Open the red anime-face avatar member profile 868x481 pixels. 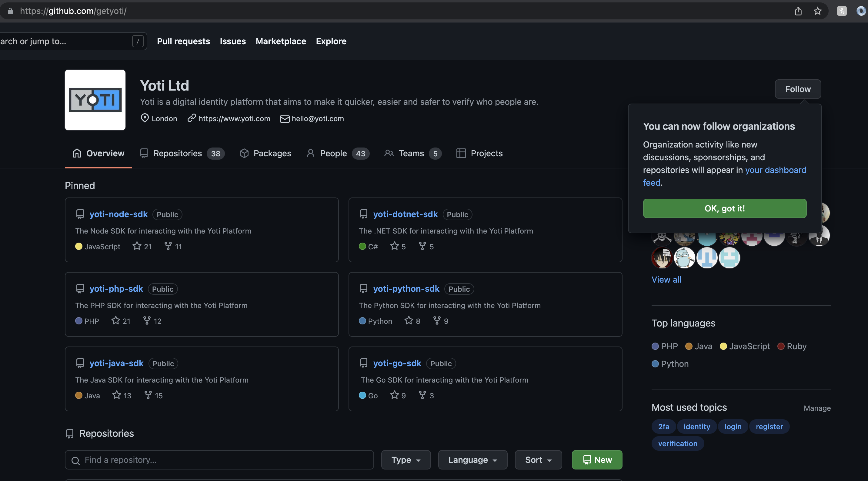click(662, 258)
